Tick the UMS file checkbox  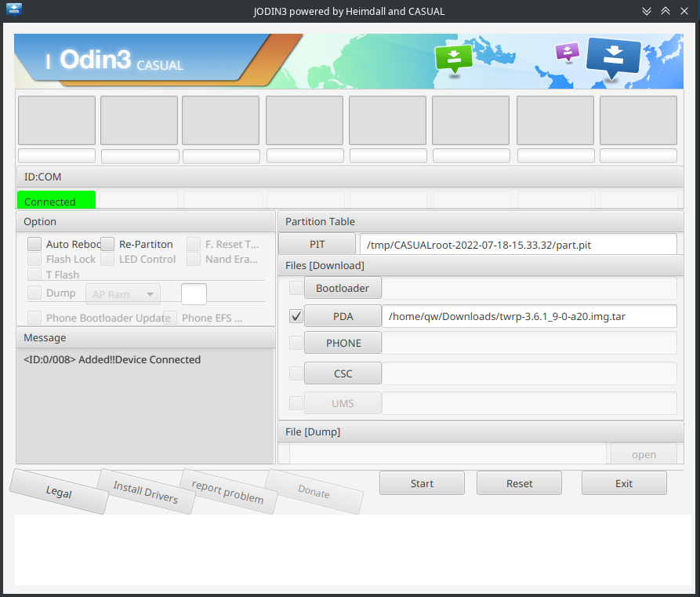[x=296, y=403]
